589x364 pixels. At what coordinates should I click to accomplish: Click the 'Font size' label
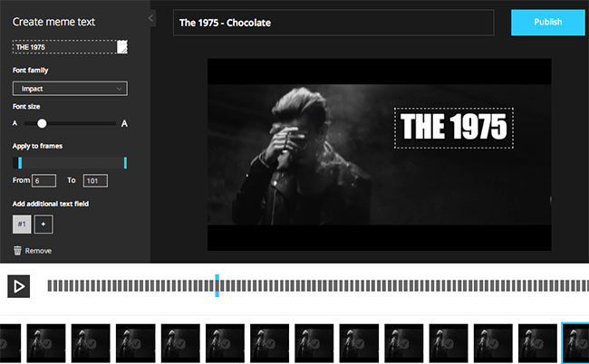[26, 107]
